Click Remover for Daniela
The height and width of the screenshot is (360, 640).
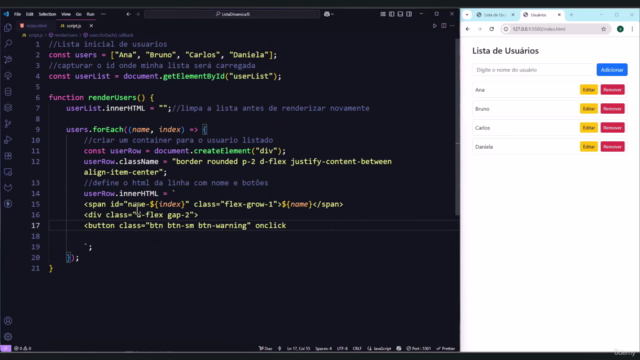tap(612, 147)
